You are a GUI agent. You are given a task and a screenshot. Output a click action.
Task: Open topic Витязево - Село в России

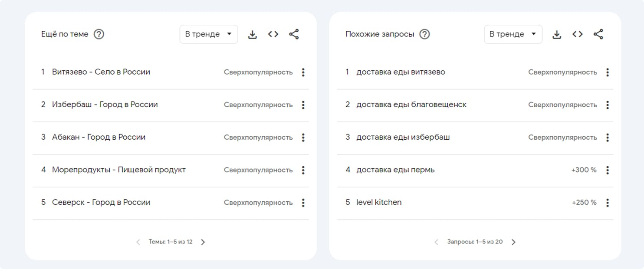(101, 72)
